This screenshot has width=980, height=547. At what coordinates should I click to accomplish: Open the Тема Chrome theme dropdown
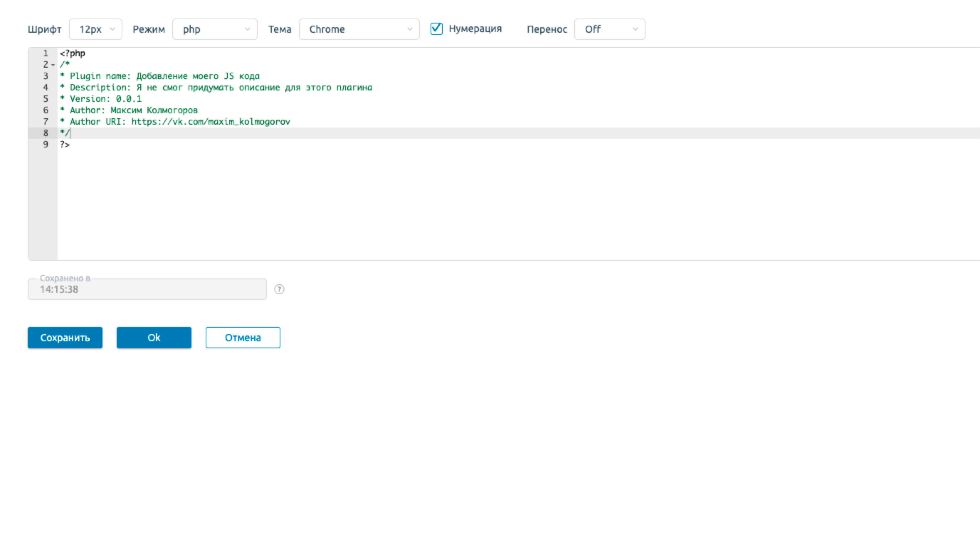click(359, 29)
